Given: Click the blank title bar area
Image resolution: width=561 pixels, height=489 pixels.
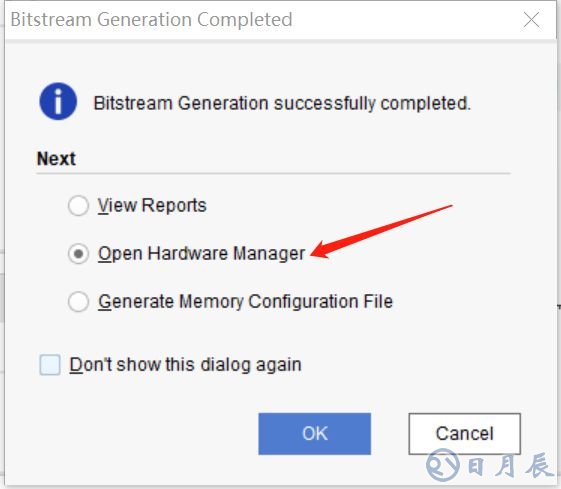Looking at the screenshot, I should click(x=404, y=19).
